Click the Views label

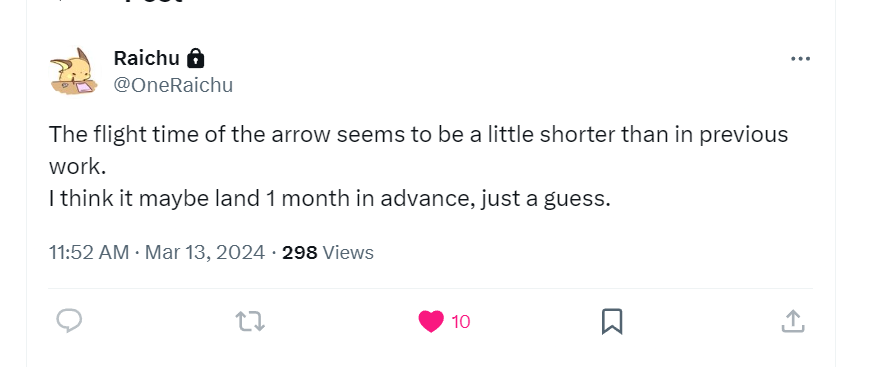coord(348,252)
